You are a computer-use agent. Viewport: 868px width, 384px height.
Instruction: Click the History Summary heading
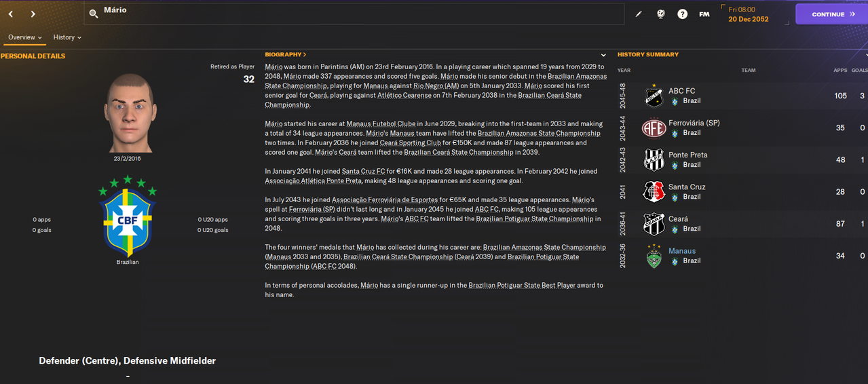648,54
